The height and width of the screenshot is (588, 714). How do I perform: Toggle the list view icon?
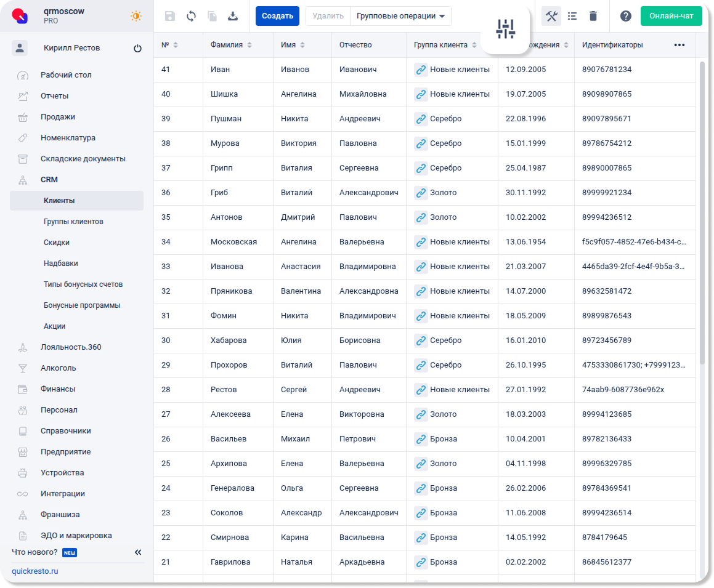click(572, 16)
